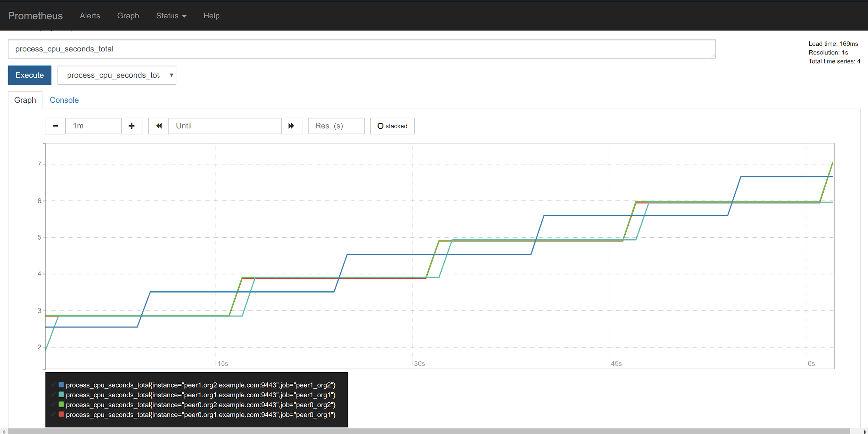Open Alerts page in navbar
This screenshot has height=434, width=868.
90,16
